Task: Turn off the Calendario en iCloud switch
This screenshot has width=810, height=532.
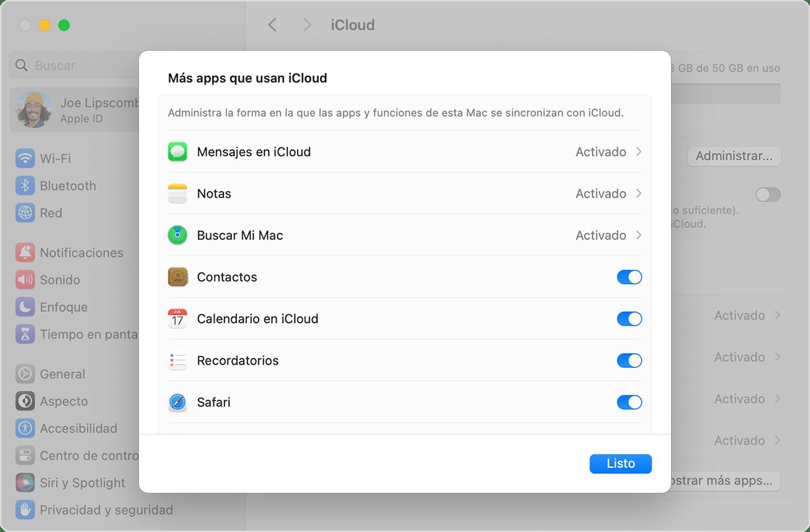Action: point(629,319)
